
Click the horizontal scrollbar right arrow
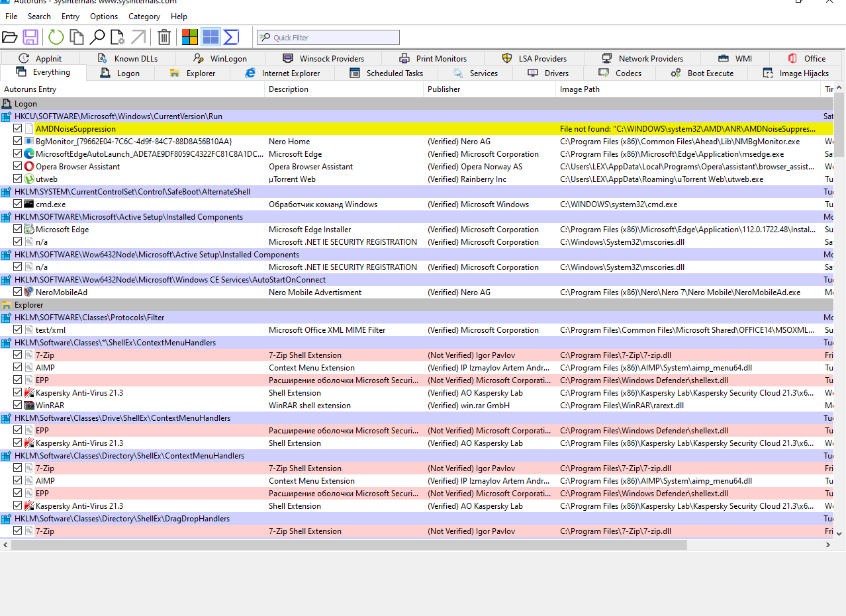pos(828,545)
